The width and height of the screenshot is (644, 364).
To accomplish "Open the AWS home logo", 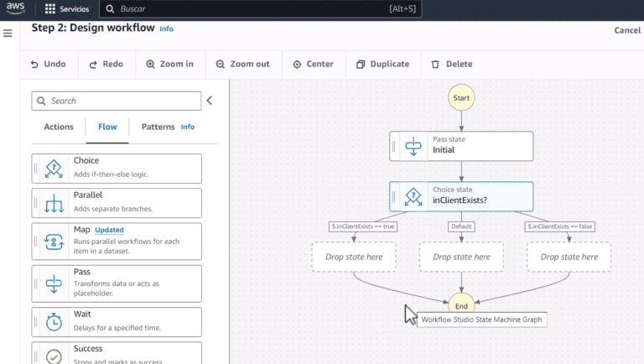I will tap(16, 8).
